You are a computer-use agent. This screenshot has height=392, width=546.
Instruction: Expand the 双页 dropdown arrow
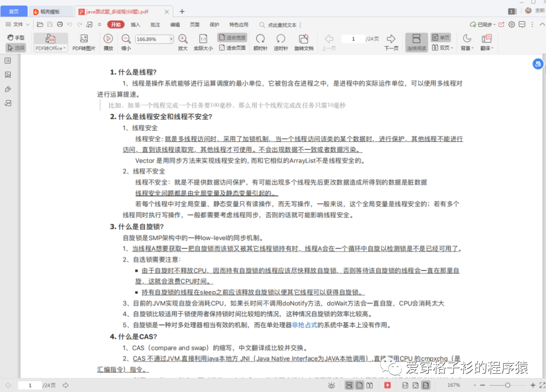point(452,48)
